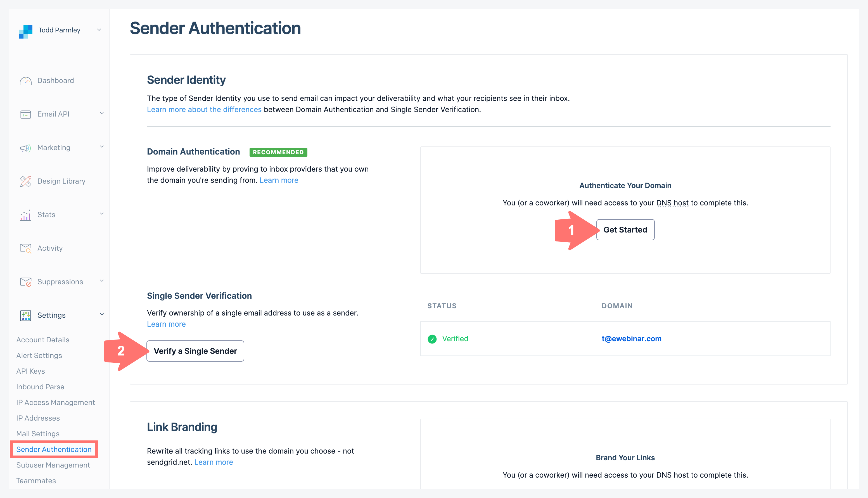Click the Stats bar chart icon

[x=26, y=215]
